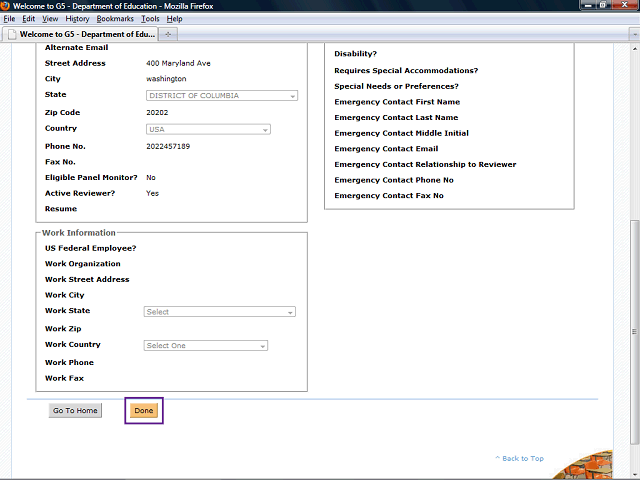The width and height of the screenshot is (640, 480).
Task: Click Emergency Contact Fax No label
Action: pyautogui.click(x=389, y=196)
